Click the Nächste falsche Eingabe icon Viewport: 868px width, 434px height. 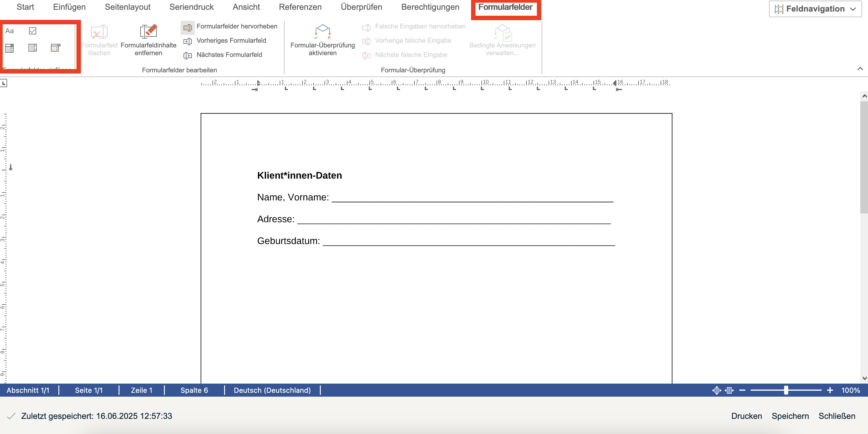tap(366, 55)
